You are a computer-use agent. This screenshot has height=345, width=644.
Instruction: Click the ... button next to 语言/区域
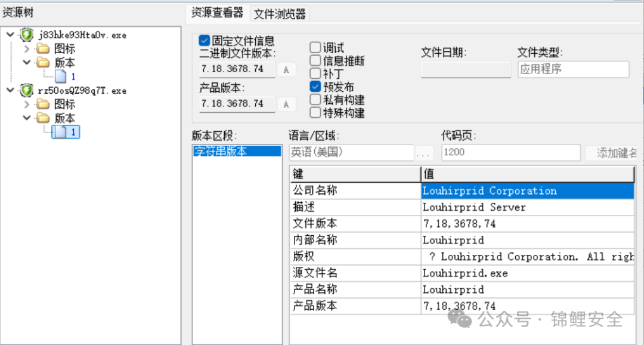[x=423, y=153]
